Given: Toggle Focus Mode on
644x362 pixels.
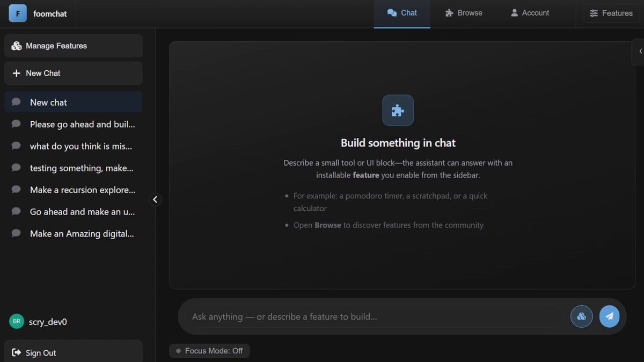Looking at the screenshot, I should click(x=209, y=351).
